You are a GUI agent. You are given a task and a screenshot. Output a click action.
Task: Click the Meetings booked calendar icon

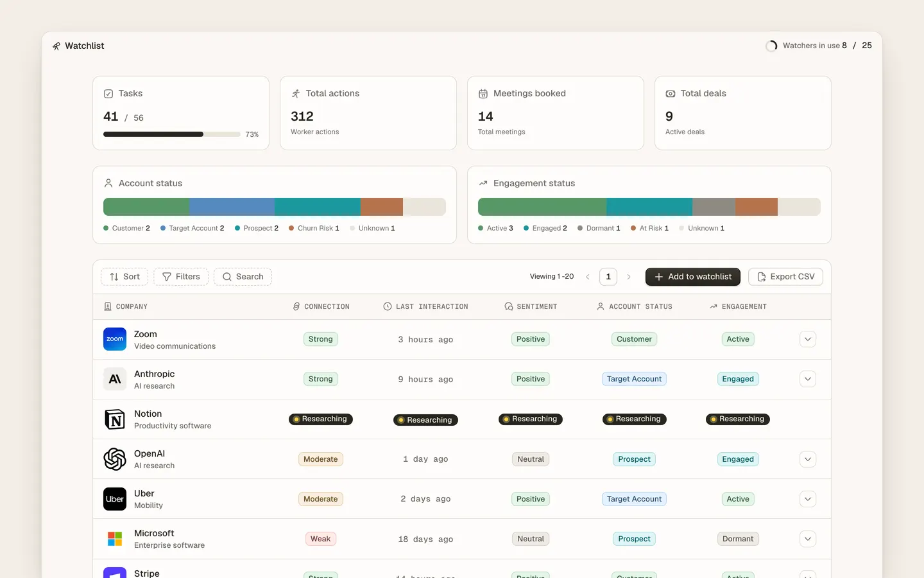click(483, 94)
